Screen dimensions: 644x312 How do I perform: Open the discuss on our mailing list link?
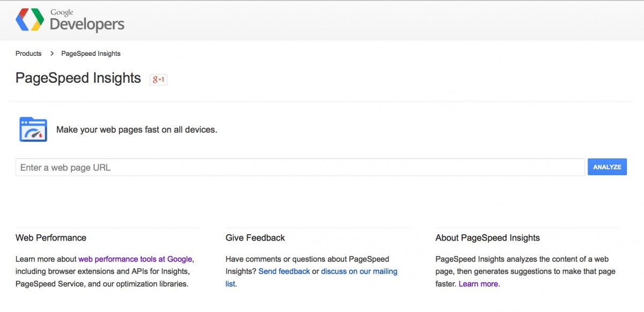pos(311,278)
